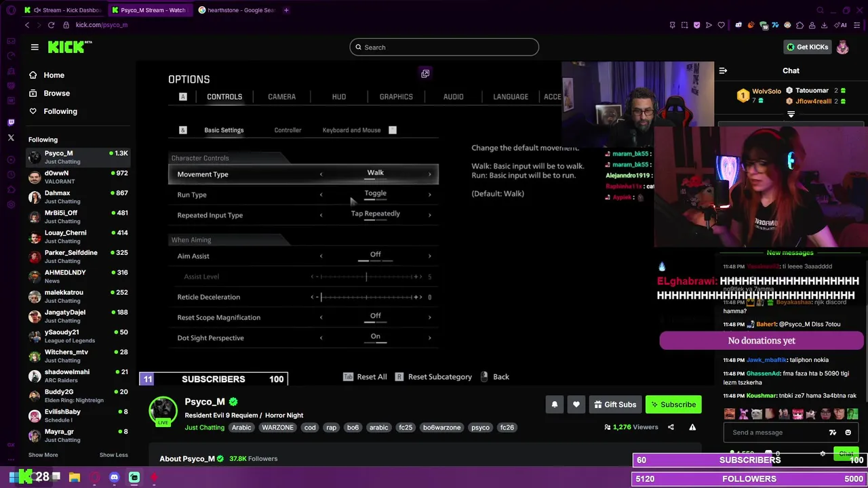Click the Arabic tag
The width and height of the screenshot is (868, 488).
point(241,428)
